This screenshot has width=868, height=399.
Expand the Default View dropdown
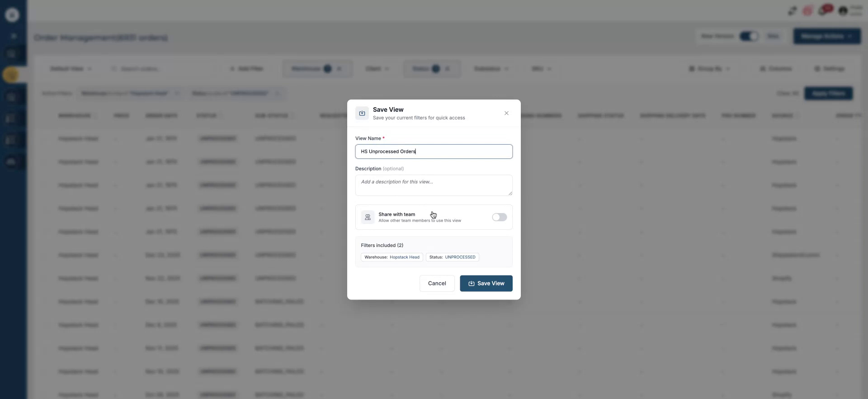71,69
